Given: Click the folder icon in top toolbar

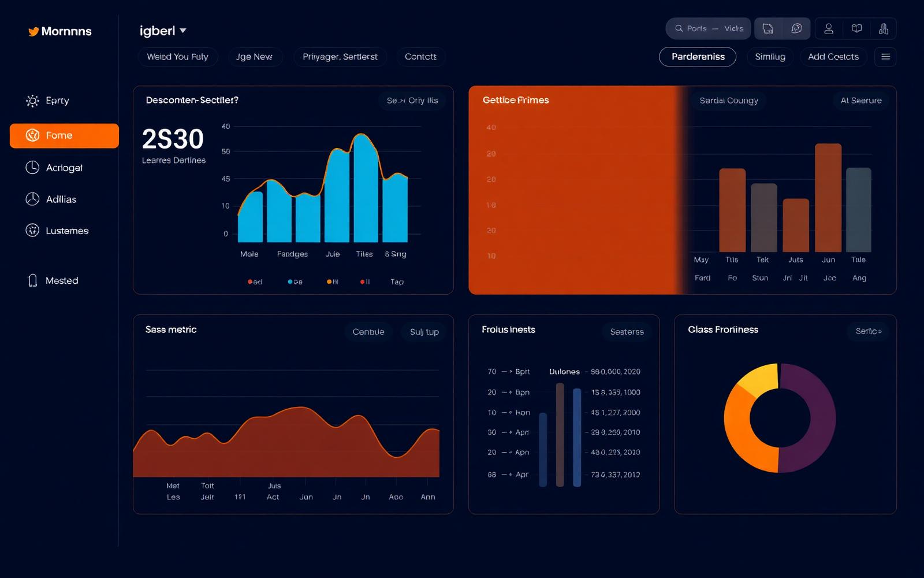Looking at the screenshot, I should [x=768, y=28].
